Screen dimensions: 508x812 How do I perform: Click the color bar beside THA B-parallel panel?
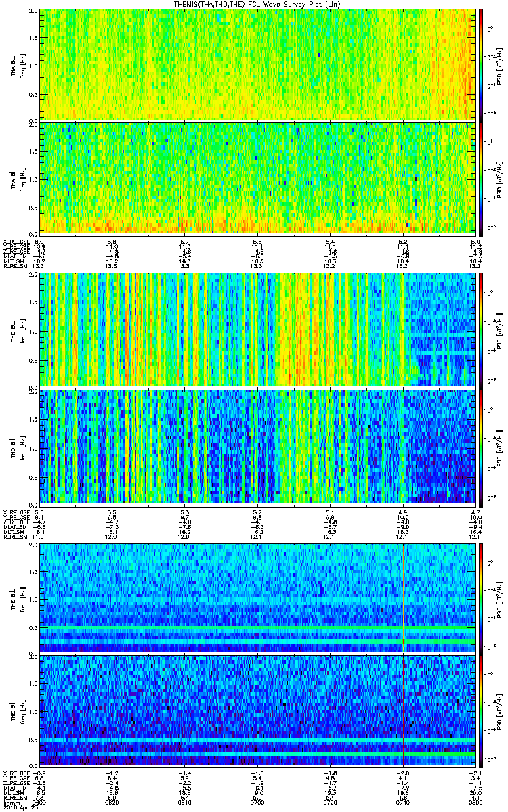tap(482, 178)
